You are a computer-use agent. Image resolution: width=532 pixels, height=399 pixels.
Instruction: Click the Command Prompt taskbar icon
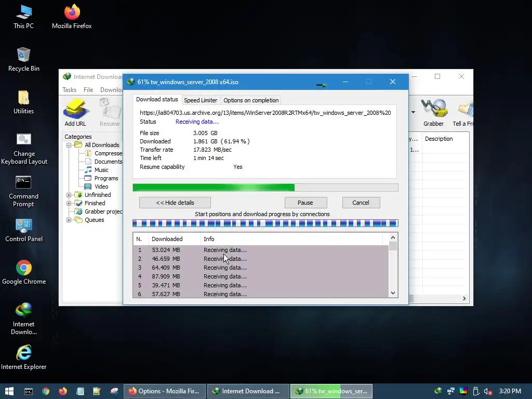click(29, 391)
